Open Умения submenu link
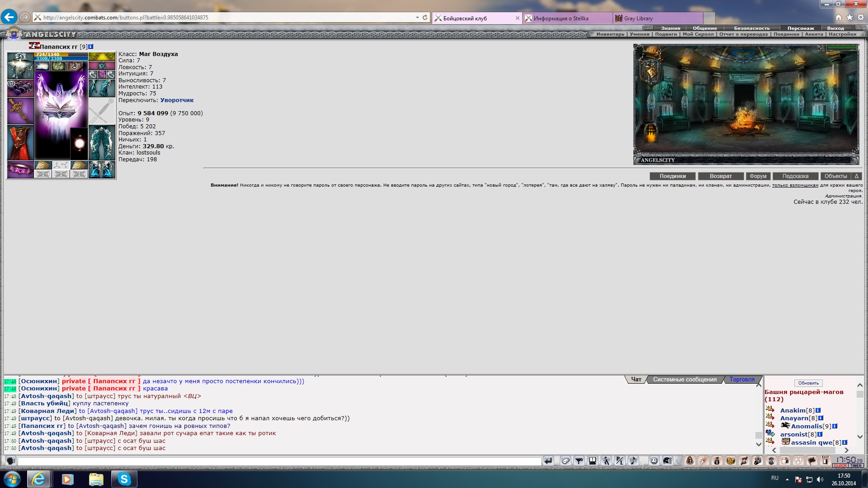The width and height of the screenshot is (868, 488). (639, 34)
